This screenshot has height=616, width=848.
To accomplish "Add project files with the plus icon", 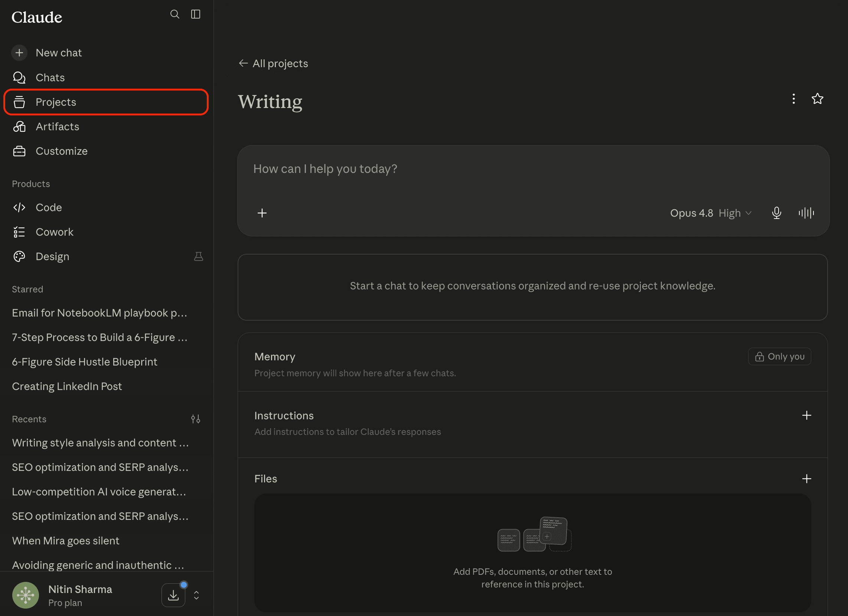I will point(806,479).
